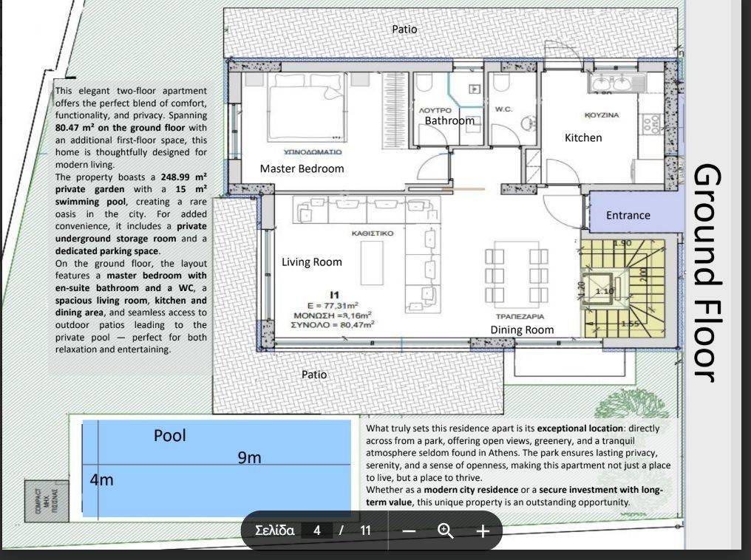Screen dimensions: 751x560
Task: Click the total page count 11
Action: pyautogui.click(x=365, y=530)
